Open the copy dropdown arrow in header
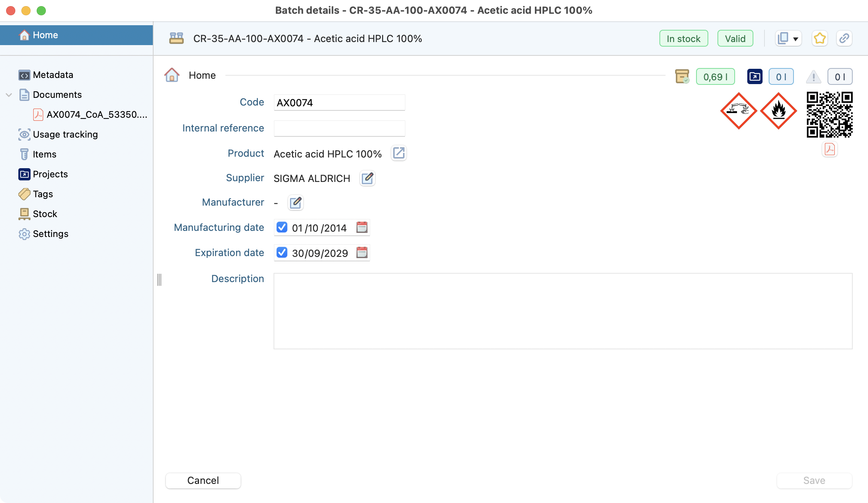This screenshot has width=868, height=503. [x=795, y=39]
